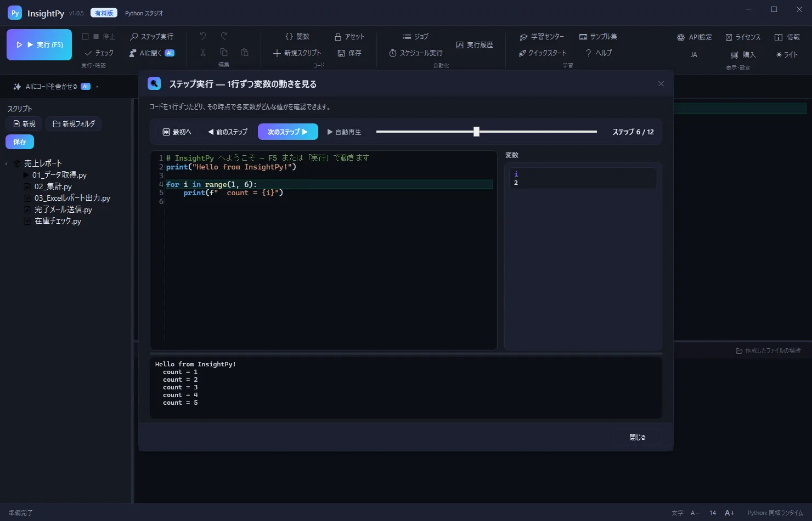Viewport: 812px width, 521px height.
Task: Click the 準備完了 status text
Action: [21, 513]
